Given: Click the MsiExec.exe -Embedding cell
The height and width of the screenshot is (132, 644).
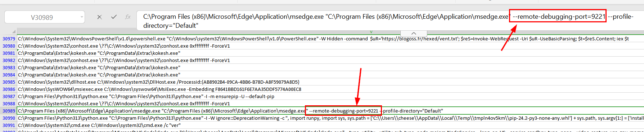Looking at the screenshot, I should pos(330,89).
